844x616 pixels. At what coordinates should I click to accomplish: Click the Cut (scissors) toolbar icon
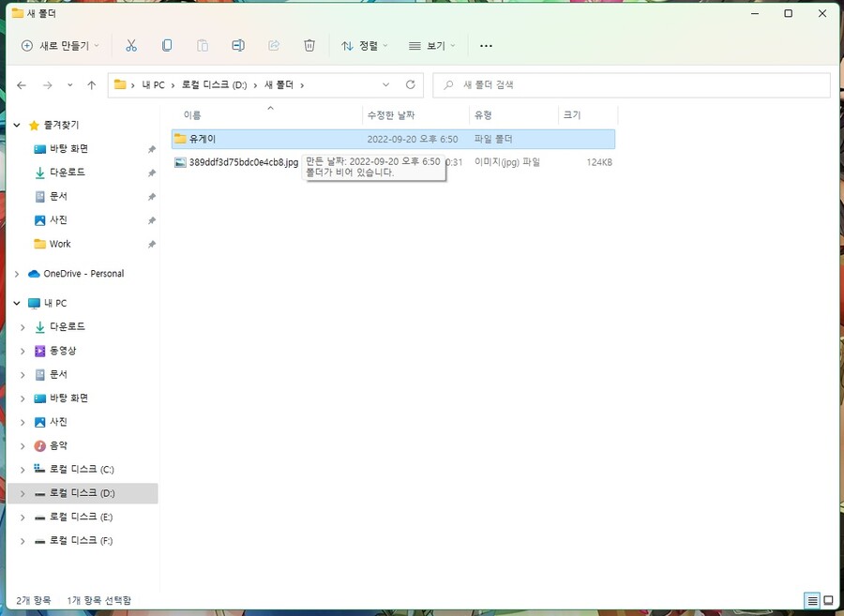coord(131,45)
